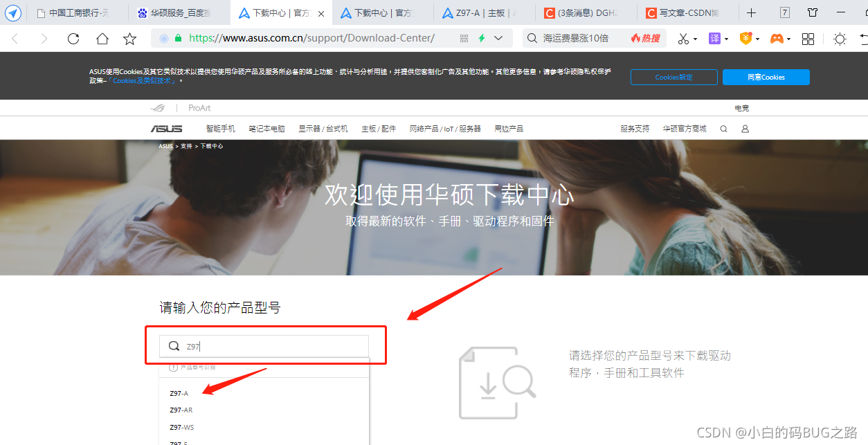Viewport: 868px width, 445px height.
Task: Open 服务支持 menu
Action: point(635,129)
